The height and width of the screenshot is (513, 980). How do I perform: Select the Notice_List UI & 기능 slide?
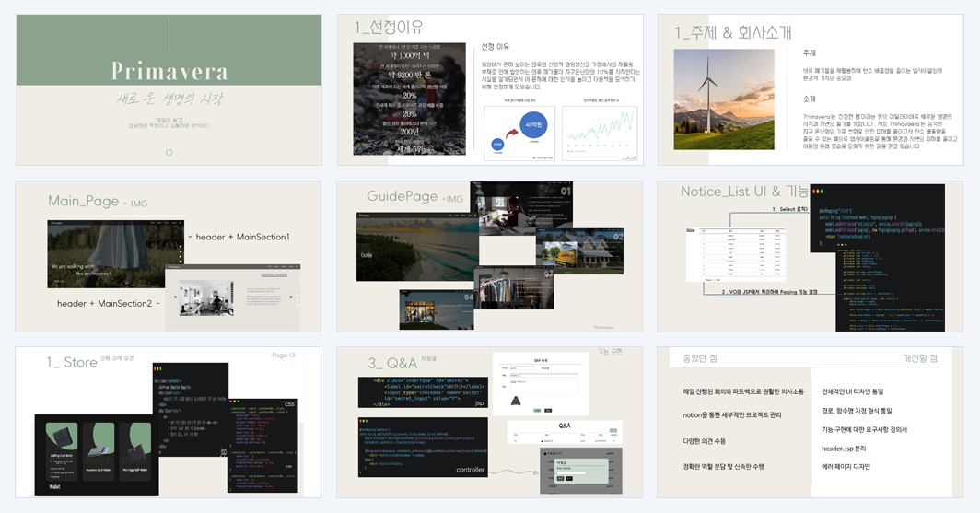[x=811, y=256]
